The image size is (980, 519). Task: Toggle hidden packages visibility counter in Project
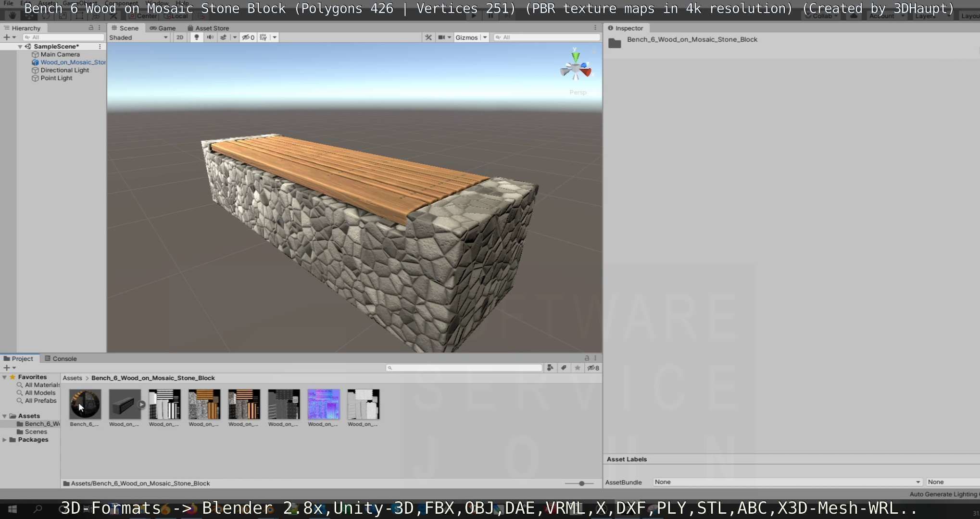point(593,368)
